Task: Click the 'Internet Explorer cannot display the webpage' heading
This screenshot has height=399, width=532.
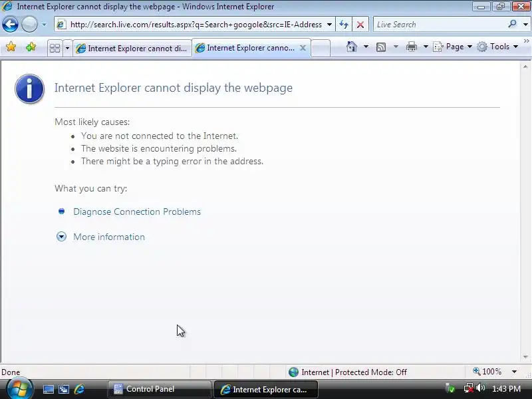Action: click(174, 88)
